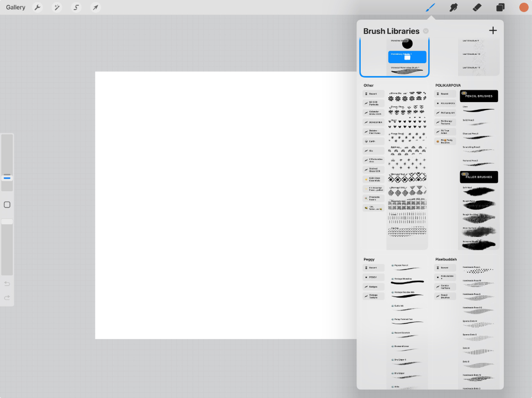Select the Eraser tool
532x398 pixels.
click(477, 7)
